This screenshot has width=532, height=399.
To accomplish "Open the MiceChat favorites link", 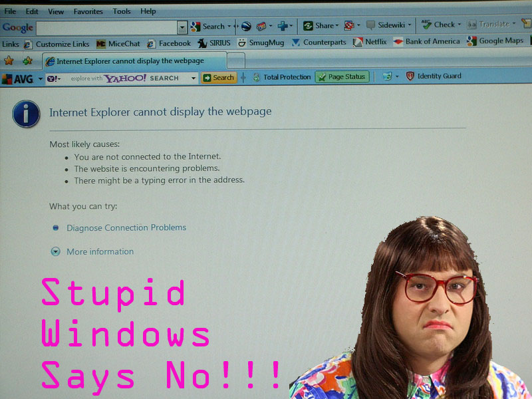I will (118, 44).
